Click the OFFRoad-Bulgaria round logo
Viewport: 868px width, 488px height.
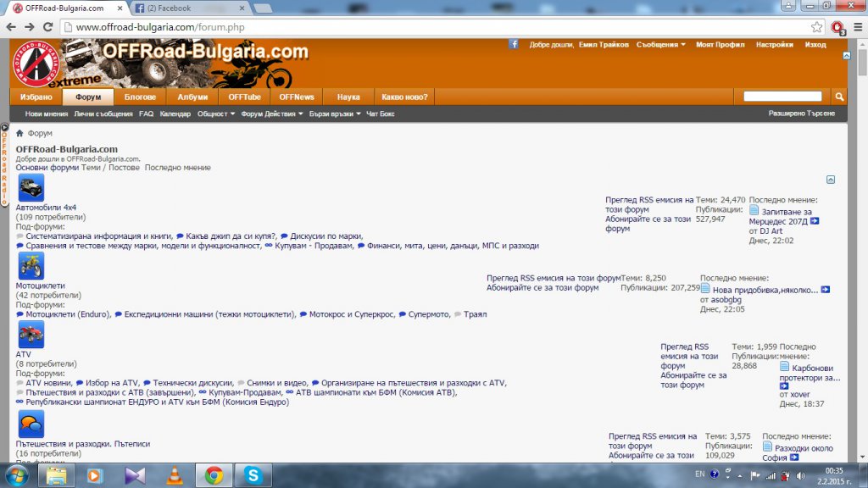pos(36,64)
